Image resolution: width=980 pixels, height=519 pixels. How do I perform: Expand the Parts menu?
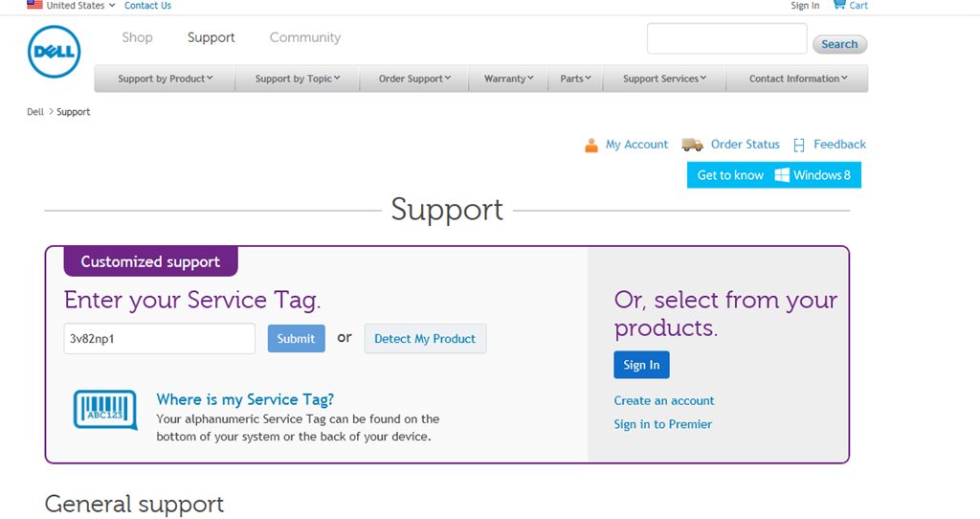[x=575, y=79]
